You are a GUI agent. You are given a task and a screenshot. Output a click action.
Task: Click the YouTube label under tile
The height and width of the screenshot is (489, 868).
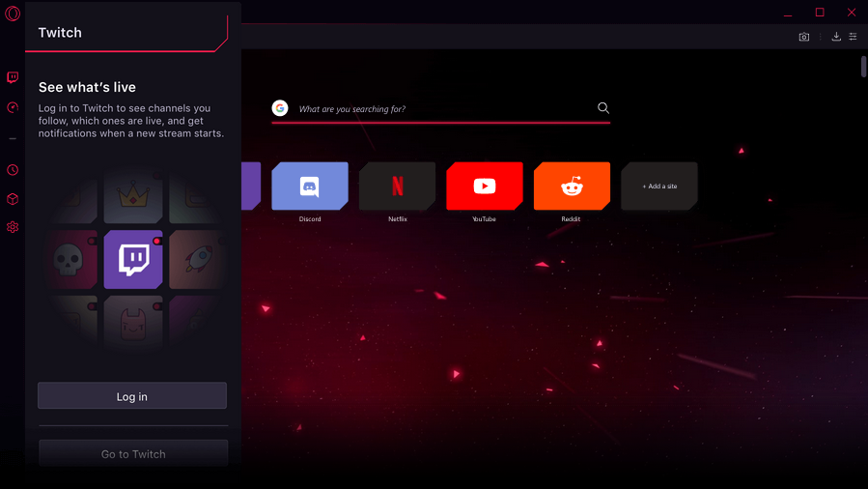tap(484, 219)
